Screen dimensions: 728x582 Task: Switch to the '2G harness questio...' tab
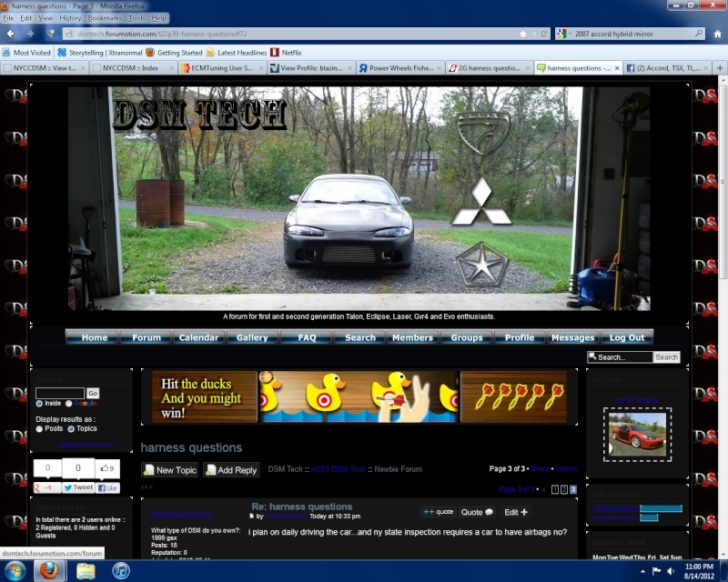click(x=490, y=68)
